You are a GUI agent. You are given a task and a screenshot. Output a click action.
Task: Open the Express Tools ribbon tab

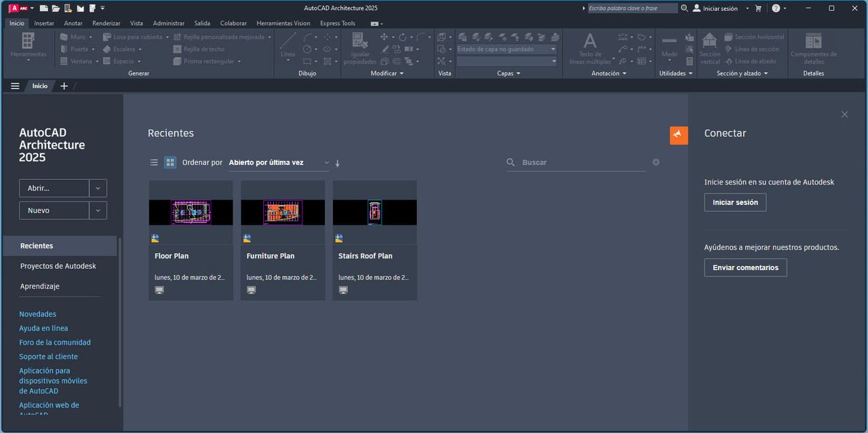point(338,23)
